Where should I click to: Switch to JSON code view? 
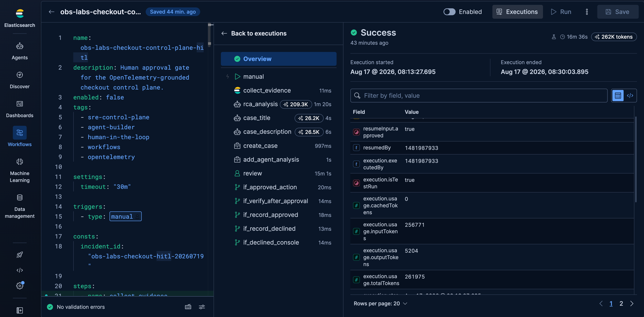[x=630, y=96]
